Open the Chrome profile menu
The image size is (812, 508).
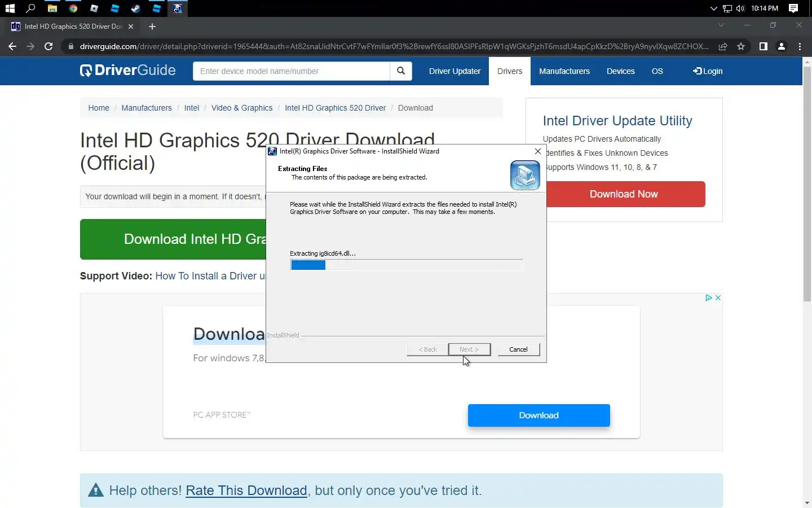tap(782, 46)
